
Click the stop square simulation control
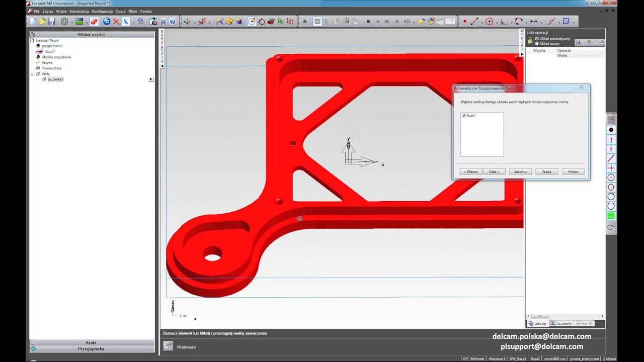point(368,22)
